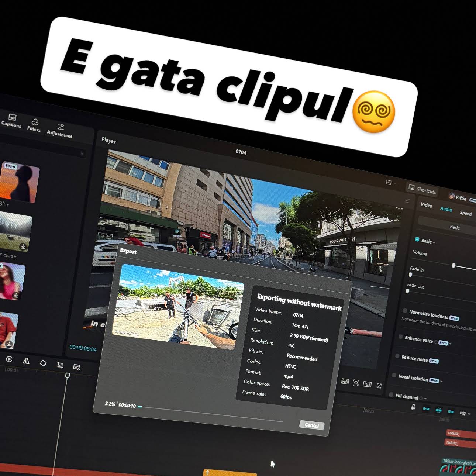476x476 pixels.
Task: Toggle the main track magnet icon
Action: point(426,409)
